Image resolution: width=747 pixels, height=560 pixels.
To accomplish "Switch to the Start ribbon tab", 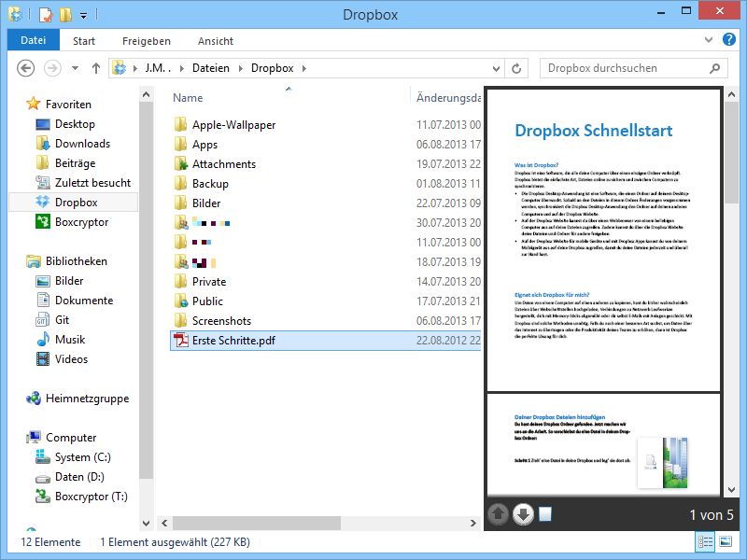I will coord(84,41).
